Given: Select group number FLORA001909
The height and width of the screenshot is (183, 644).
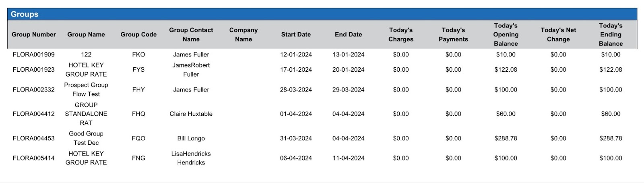Looking at the screenshot, I should 34,54.
